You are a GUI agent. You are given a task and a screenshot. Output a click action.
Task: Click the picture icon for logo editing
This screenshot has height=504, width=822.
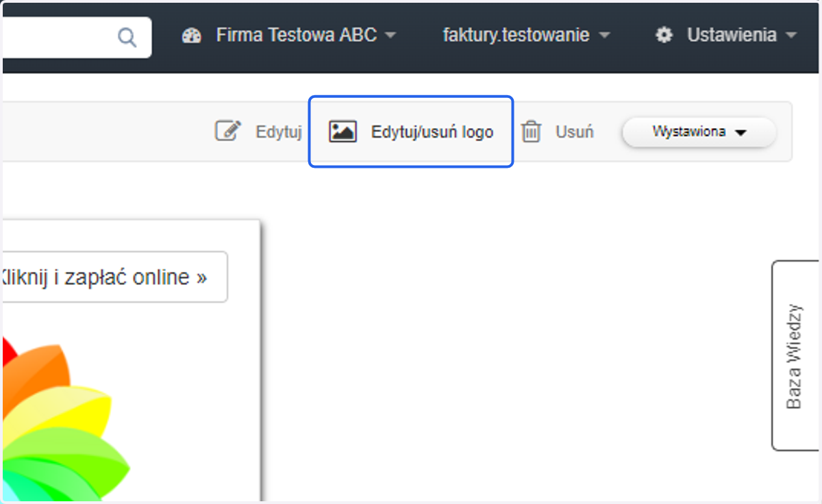pos(342,131)
